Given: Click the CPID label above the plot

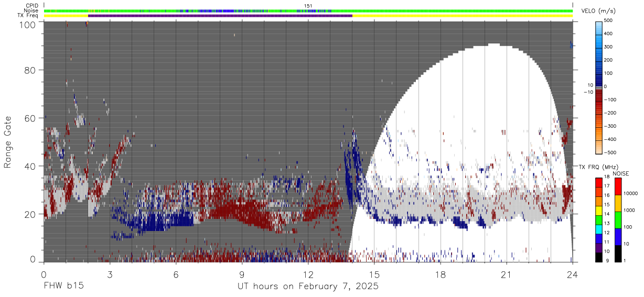Looking at the screenshot, I should [x=31, y=6].
